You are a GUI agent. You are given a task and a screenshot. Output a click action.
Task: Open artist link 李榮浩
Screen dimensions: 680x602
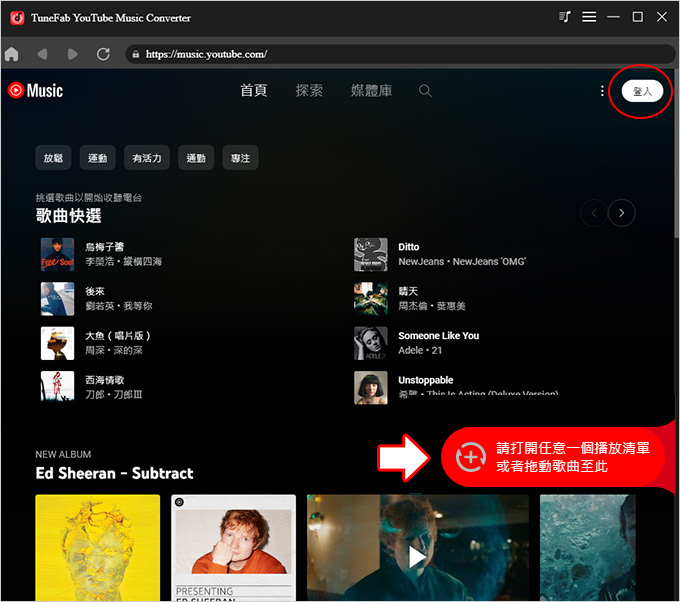(99, 262)
